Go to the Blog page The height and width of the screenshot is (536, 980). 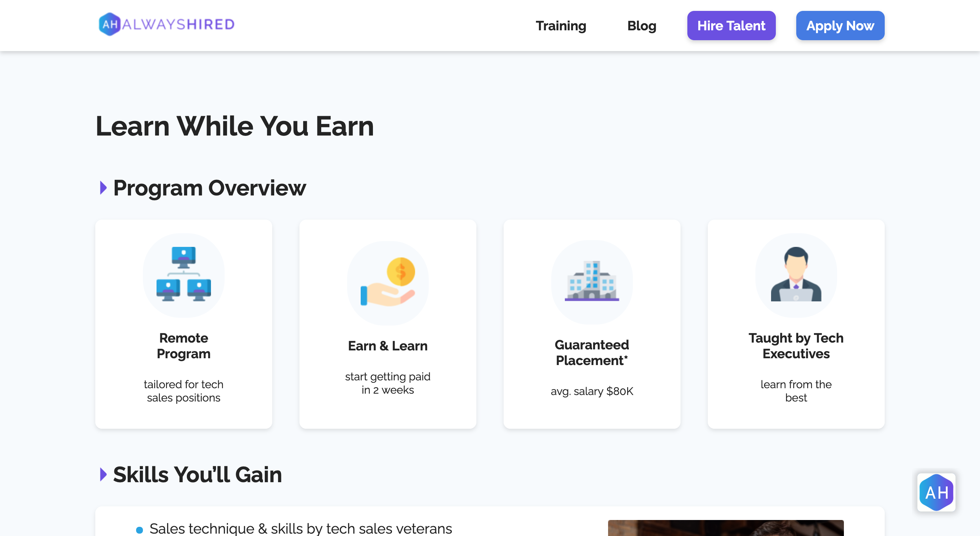[641, 26]
